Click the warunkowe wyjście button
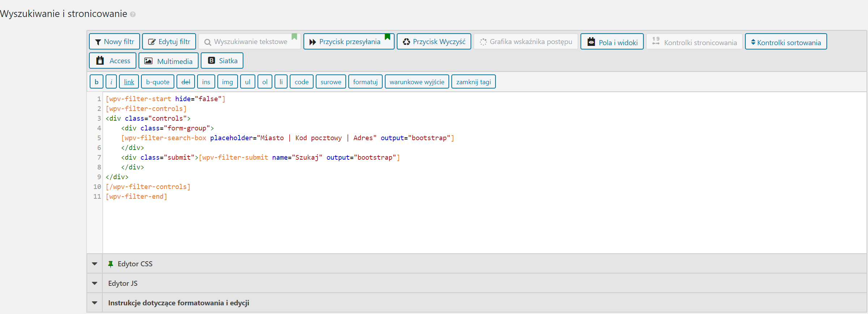This screenshot has height=314, width=868. (417, 82)
